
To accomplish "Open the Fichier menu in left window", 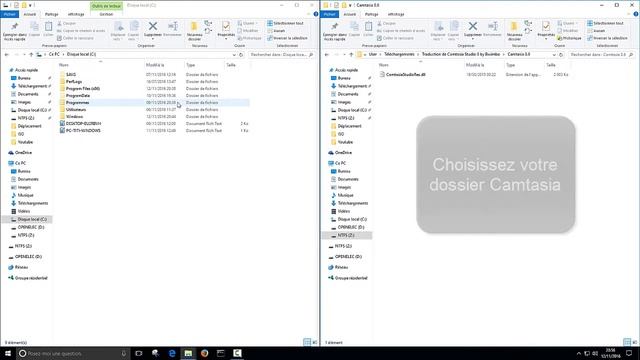I will [x=9, y=14].
